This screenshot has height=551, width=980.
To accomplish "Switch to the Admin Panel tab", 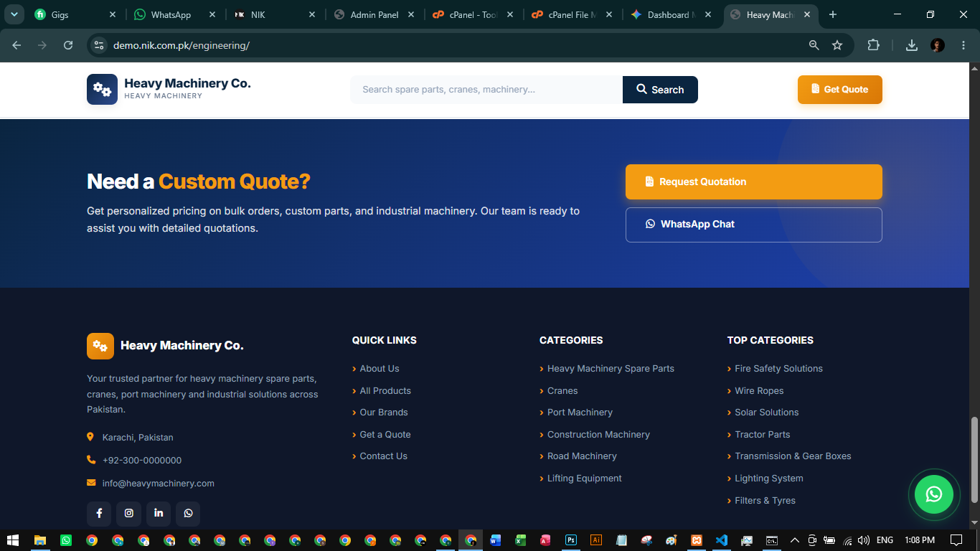I will pos(374,14).
